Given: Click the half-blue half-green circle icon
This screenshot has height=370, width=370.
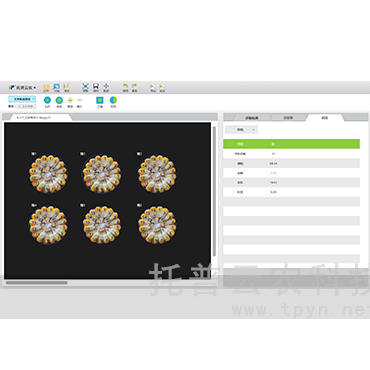Looking at the screenshot, I should coord(113,100).
